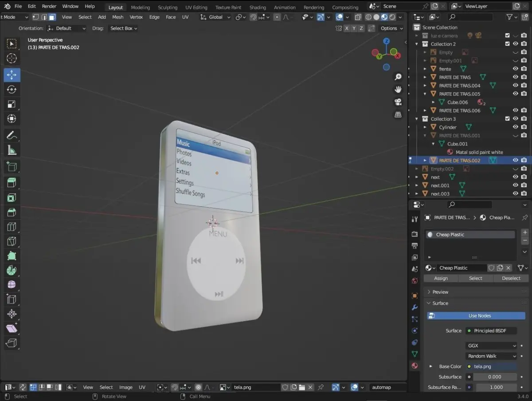Adjust the Subsurface Radius 1.000 slider
This screenshot has height=401, width=532.
click(497, 387)
